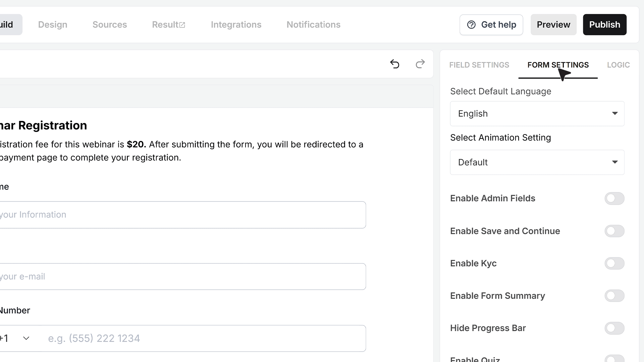Click the external link icon beside Result

tap(182, 25)
